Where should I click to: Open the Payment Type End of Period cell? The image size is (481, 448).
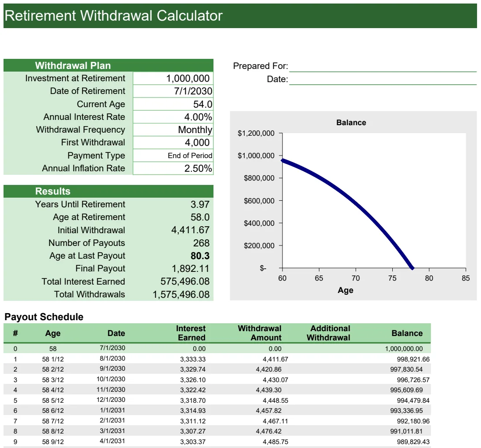[x=173, y=155]
